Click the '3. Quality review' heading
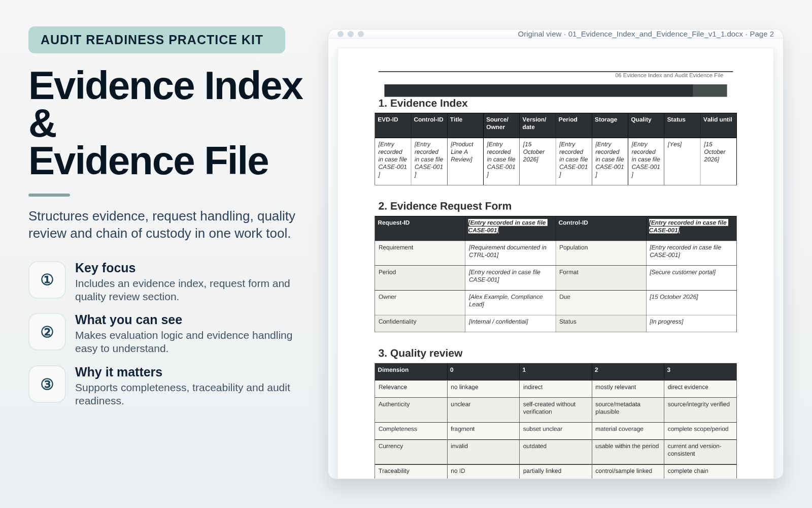 point(420,353)
